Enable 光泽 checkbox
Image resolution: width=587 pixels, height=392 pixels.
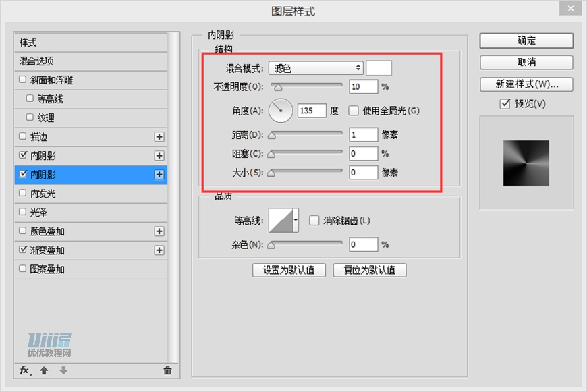(x=22, y=212)
